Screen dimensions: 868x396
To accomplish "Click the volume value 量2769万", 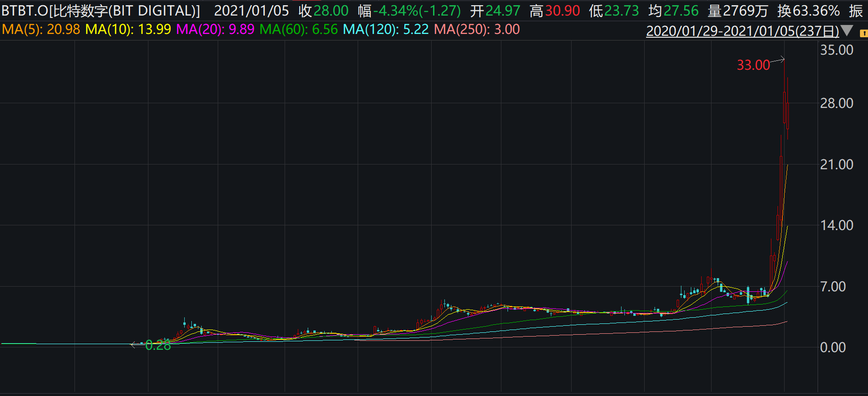I will tap(738, 10).
